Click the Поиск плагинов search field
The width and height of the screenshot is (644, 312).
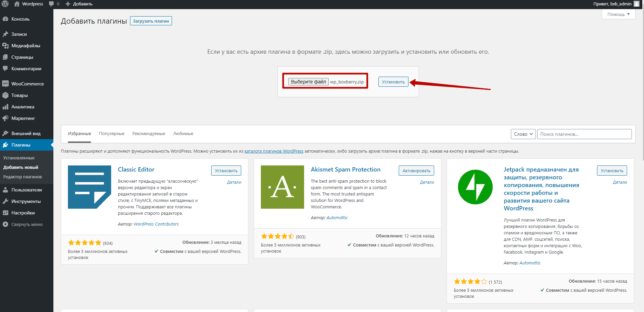click(585, 134)
